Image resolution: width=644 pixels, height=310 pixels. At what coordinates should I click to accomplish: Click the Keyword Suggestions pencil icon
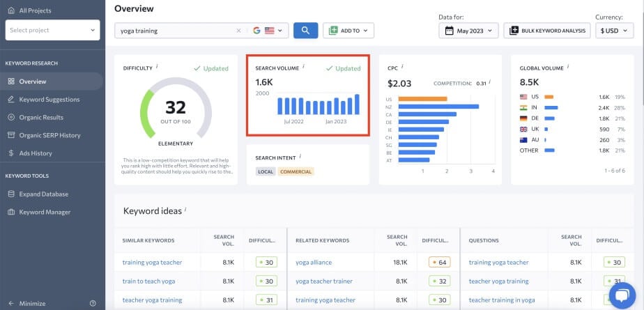coord(11,100)
